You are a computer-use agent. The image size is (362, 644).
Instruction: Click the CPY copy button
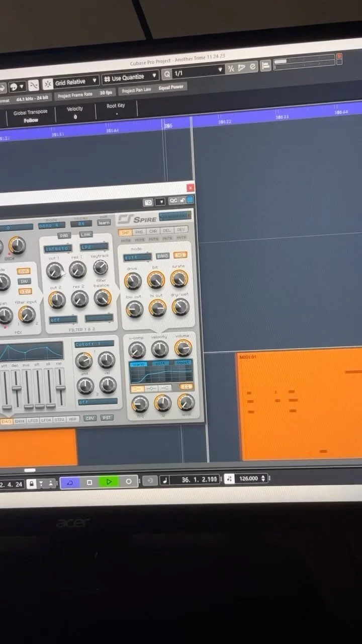90,418
